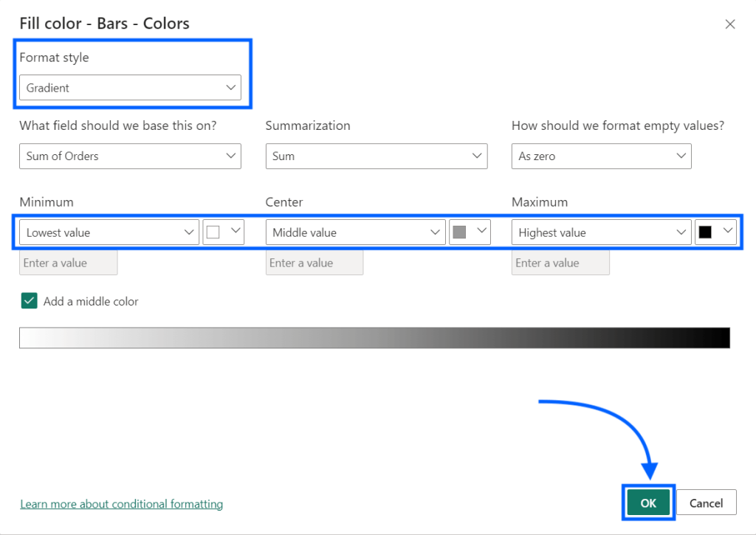Close the Fill color dialog with X
Image resolution: width=756 pixels, height=535 pixels.
pos(730,24)
